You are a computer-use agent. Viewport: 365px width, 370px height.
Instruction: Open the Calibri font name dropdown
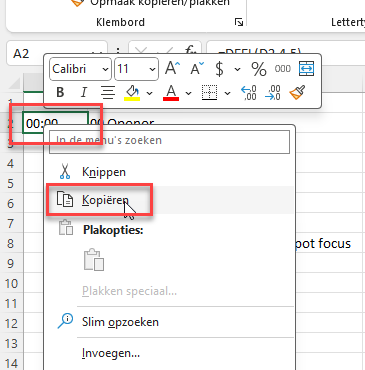pos(80,69)
